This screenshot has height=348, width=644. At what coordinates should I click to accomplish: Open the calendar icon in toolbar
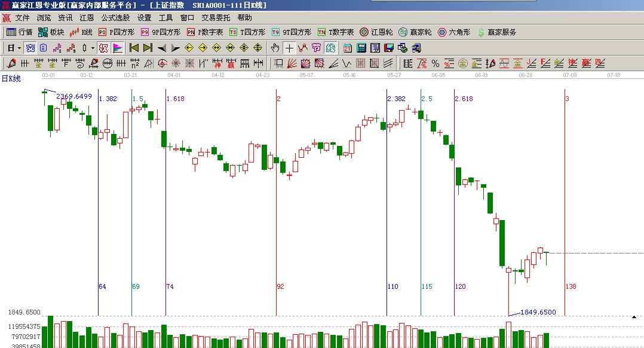point(348,48)
